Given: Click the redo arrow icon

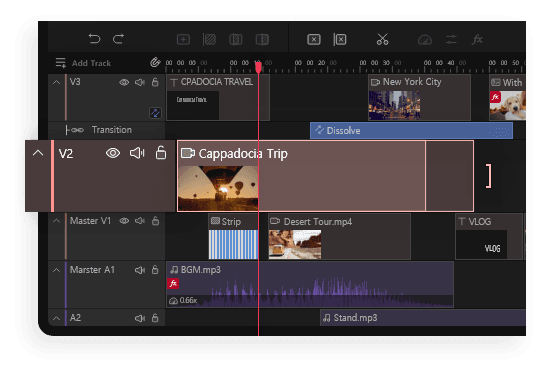Looking at the screenshot, I should [x=118, y=39].
